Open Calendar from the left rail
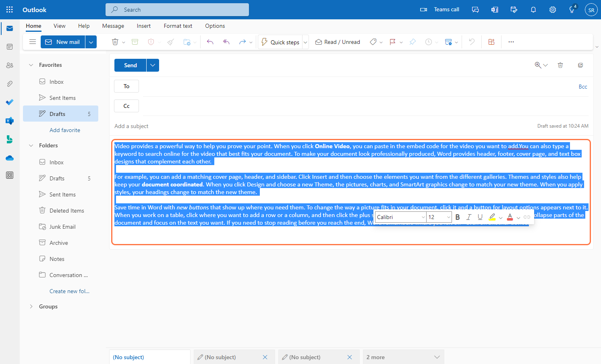This screenshot has width=601, height=364. (10, 47)
